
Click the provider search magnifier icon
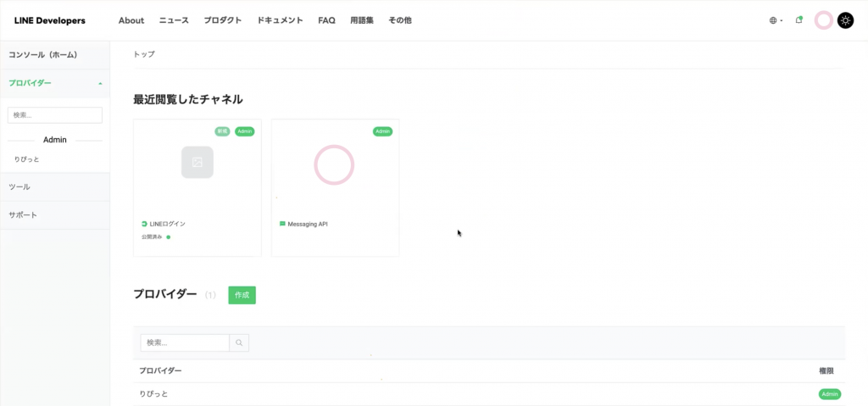(x=239, y=343)
